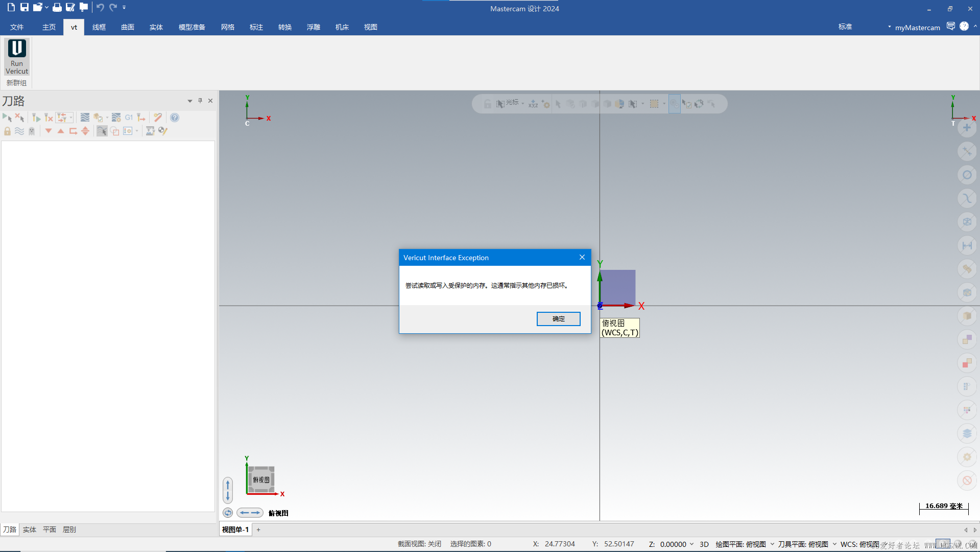Open the 光标 cursor snap dropdown
Viewport: 980px width, 552px height.
click(522, 104)
